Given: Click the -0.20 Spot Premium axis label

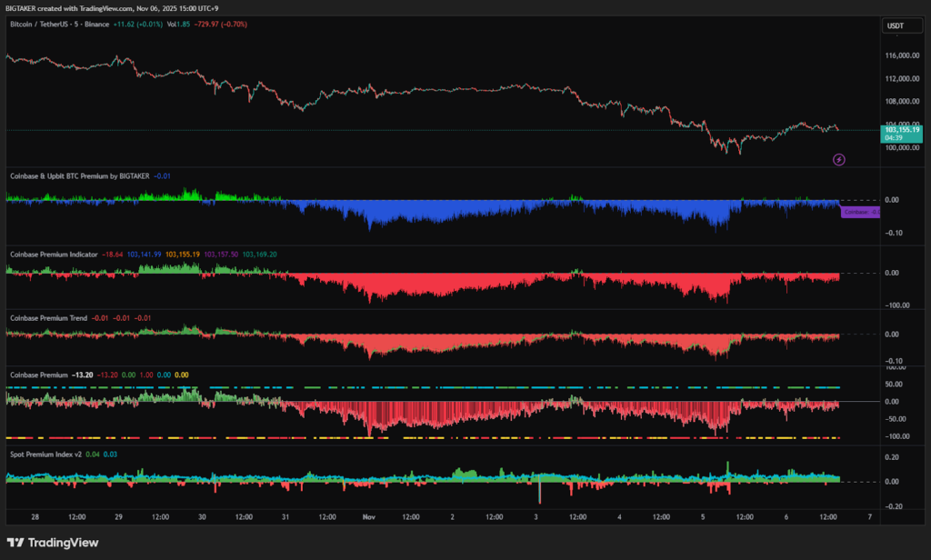Looking at the screenshot, I should (x=892, y=506).
